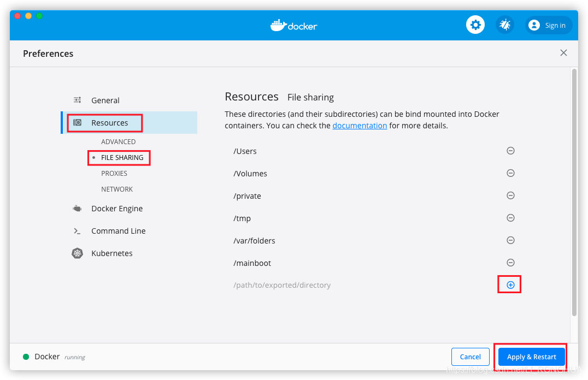
Task: Click the yellow macOS minimize button
Action: [28, 16]
